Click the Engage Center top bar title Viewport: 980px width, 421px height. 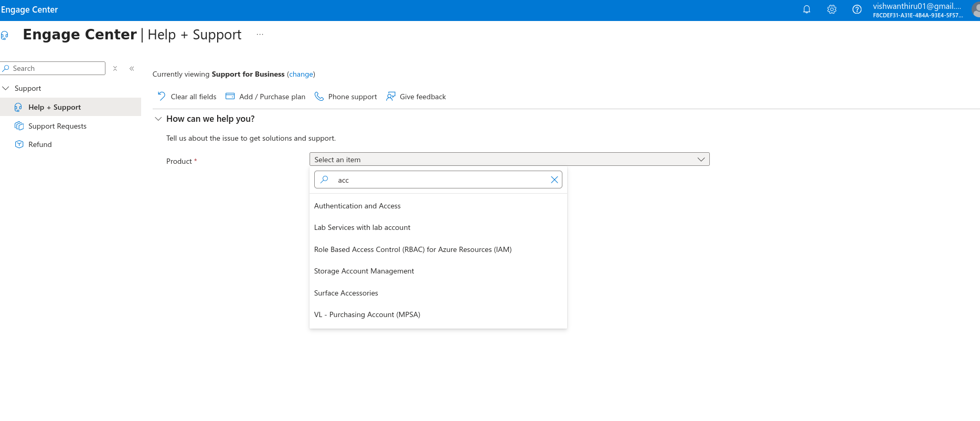(x=29, y=9)
